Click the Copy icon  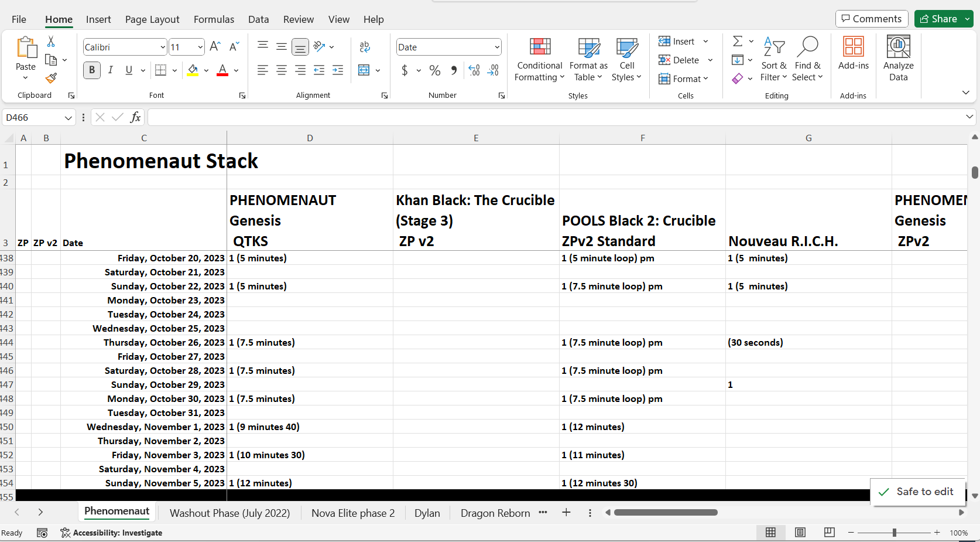51,60
